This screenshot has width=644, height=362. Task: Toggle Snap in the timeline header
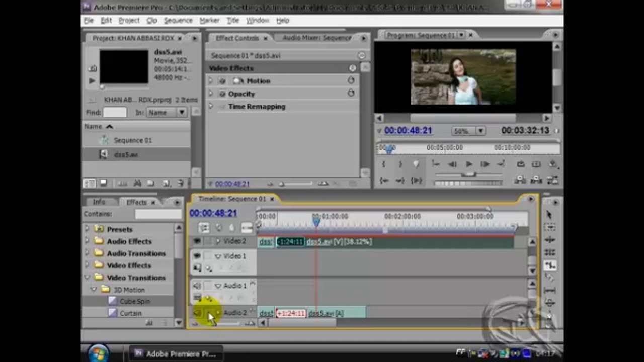coord(204,228)
